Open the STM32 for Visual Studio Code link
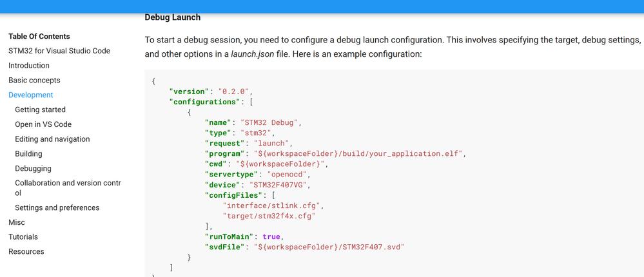The image size is (644, 277). pos(59,51)
